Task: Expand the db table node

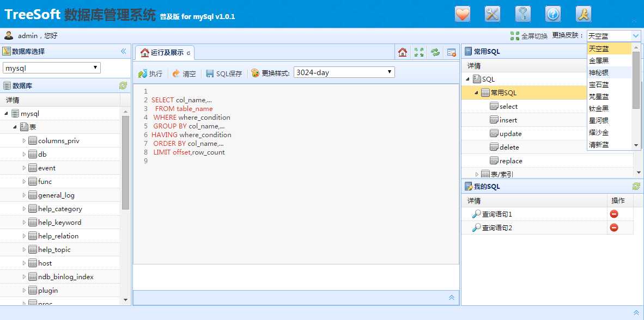Action: click(x=24, y=154)
